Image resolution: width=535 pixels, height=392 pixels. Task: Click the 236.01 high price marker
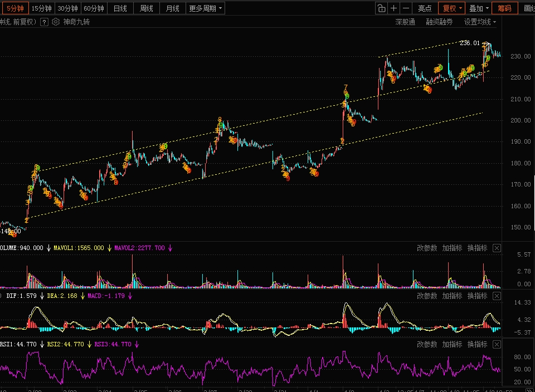(x=470, y=43)
